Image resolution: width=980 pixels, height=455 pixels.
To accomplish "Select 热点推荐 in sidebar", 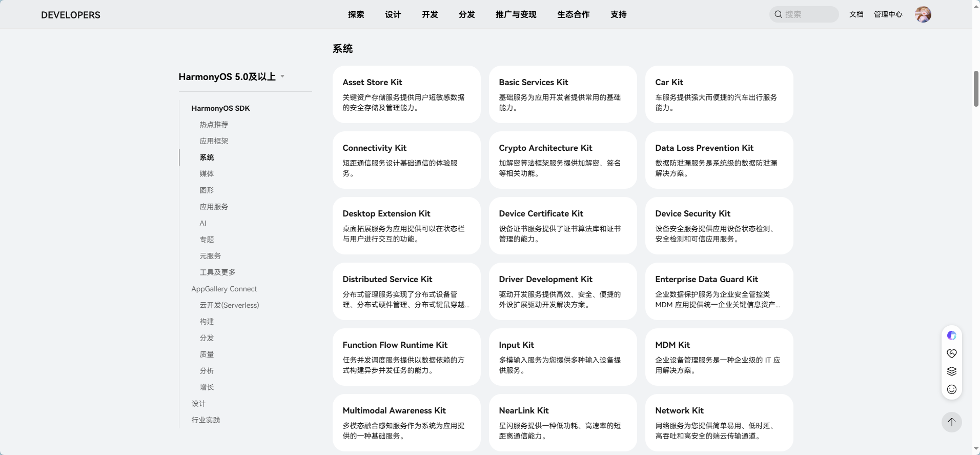I will [214, 125].
